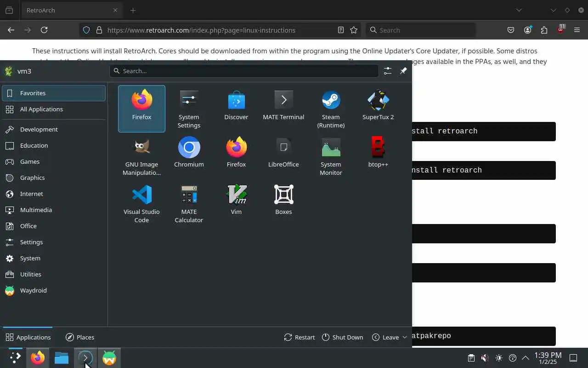Open the file manager from taskbar
588x368 pixels.
[x=62, y=358]
